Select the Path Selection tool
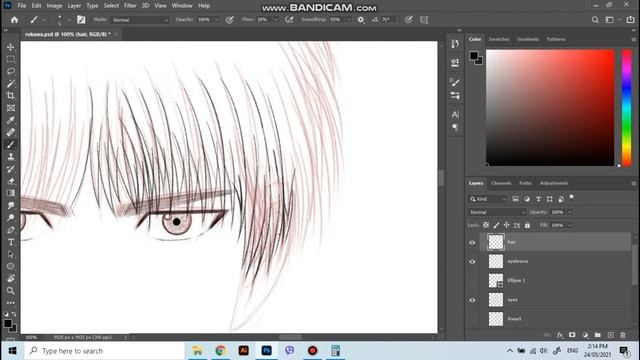Screen dimensions: 640x360 11,254
